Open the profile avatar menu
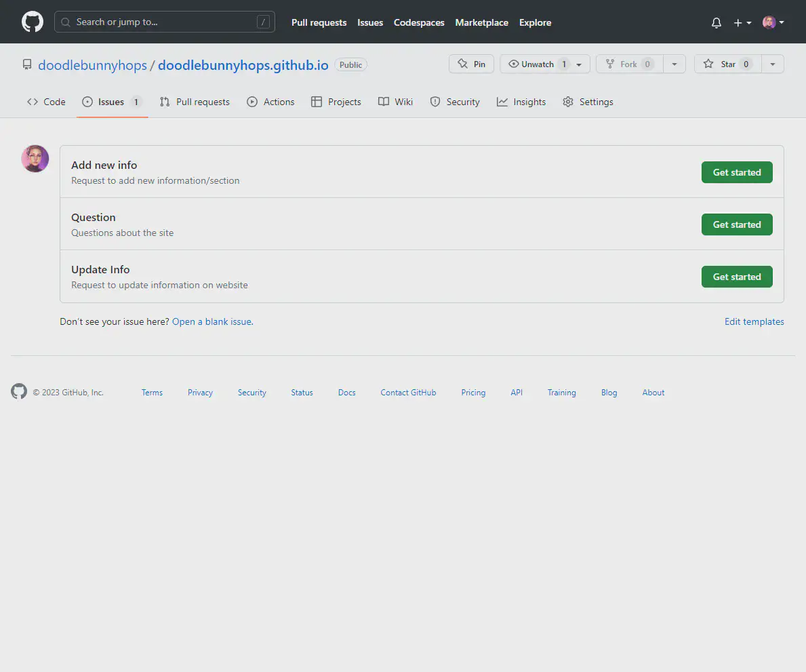806x672 pixels. pyautogui.click(x=773, y=22)
